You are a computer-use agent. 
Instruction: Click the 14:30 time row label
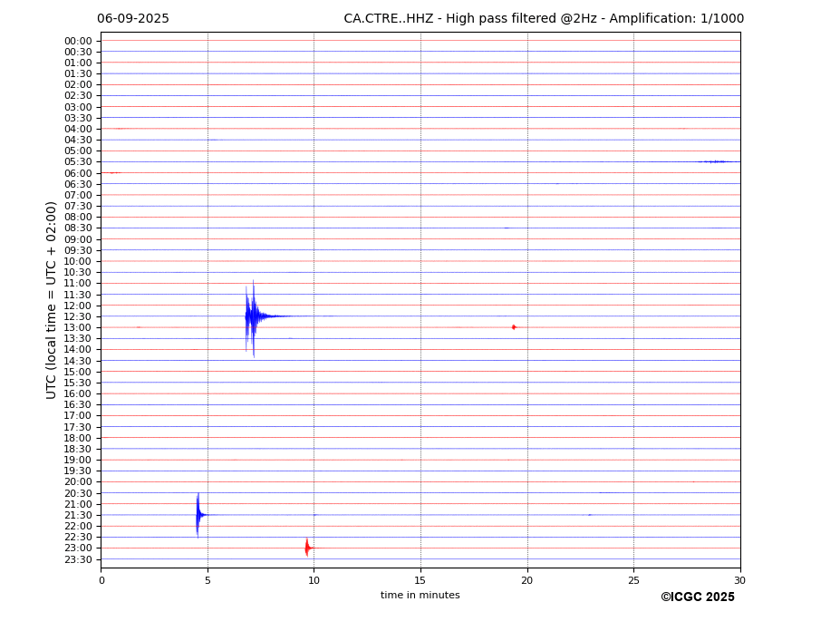click(78, 361)
